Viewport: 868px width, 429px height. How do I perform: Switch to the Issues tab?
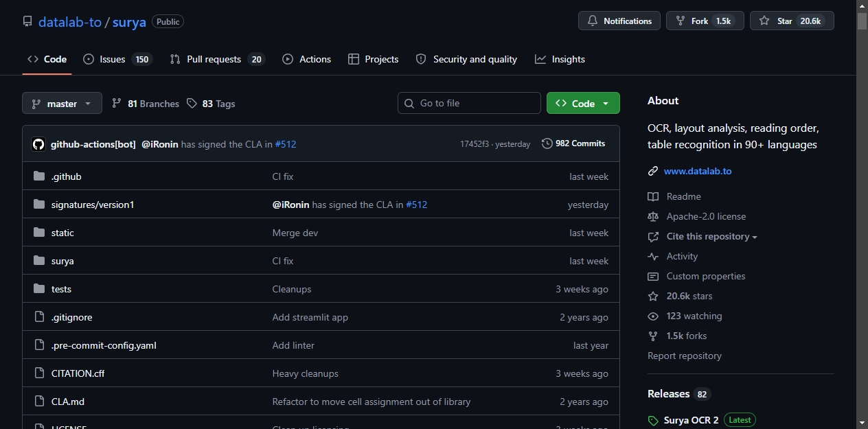pyautogui.click(x=117, y=59)
